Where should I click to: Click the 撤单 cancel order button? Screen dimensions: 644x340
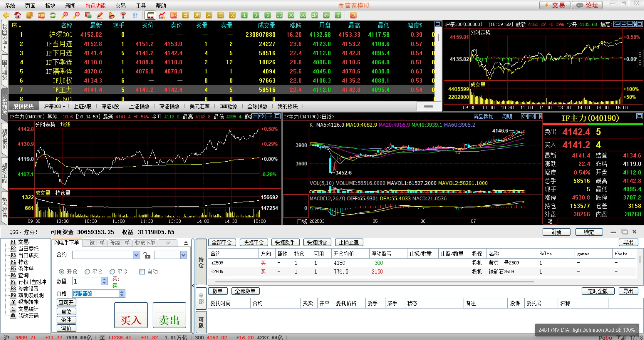pyautogui.click(x=218, y=291)
